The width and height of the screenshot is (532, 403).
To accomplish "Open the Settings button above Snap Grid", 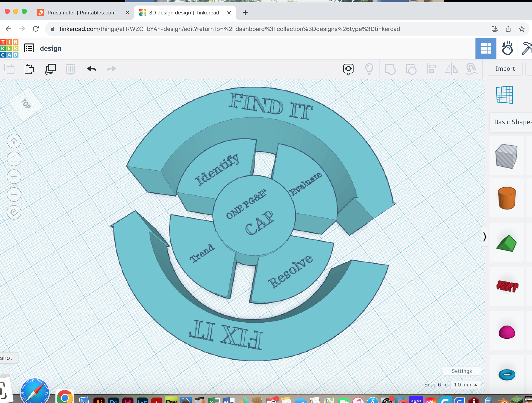I will 462,371.
